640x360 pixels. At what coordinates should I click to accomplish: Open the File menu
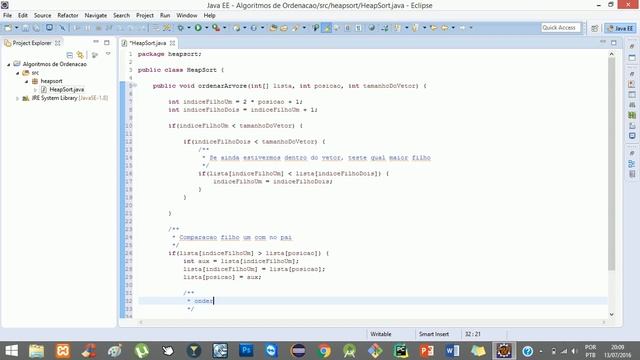coord(7,16)
